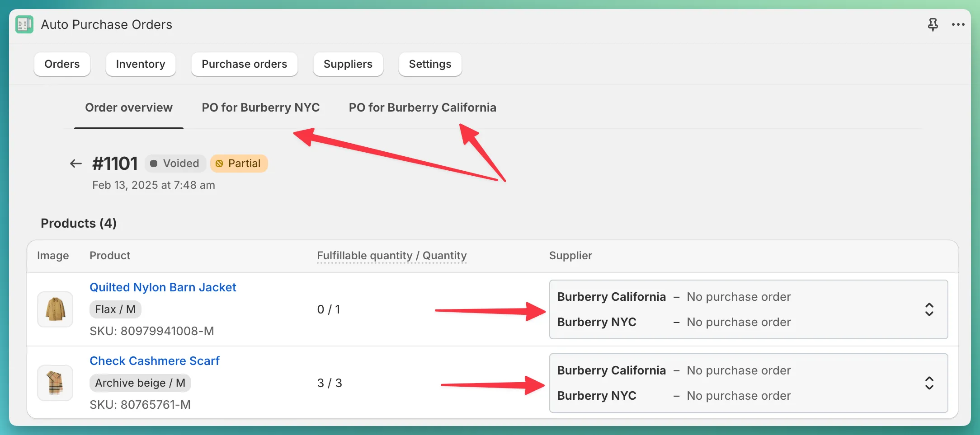Open the Settings section

[x=430, y=64]
